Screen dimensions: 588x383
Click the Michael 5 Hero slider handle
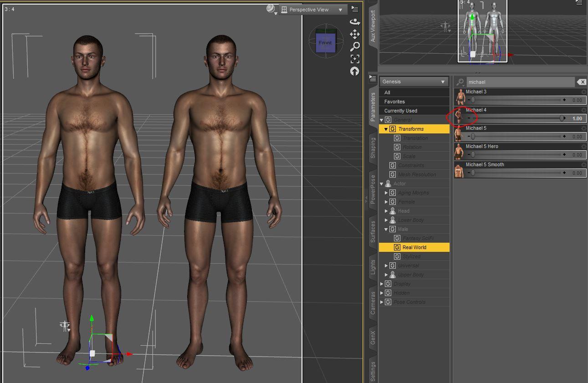click(x=473, y=154)
